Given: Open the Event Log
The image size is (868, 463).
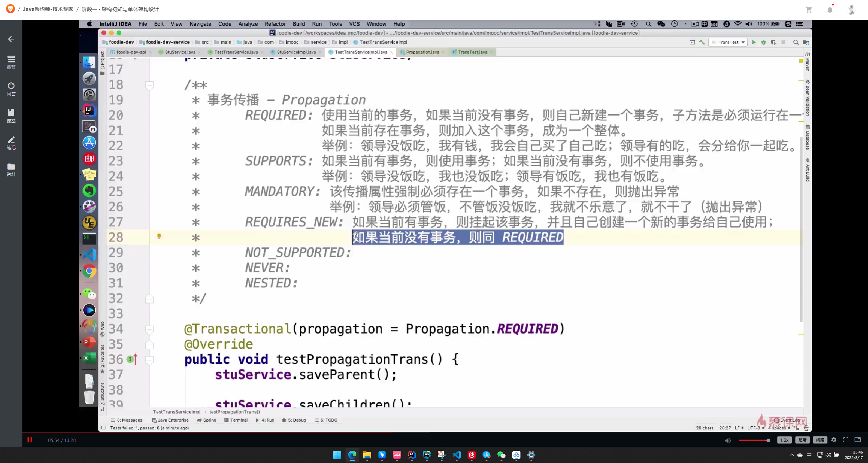Looking at the screenshot, I should click(x=790, y=420).
